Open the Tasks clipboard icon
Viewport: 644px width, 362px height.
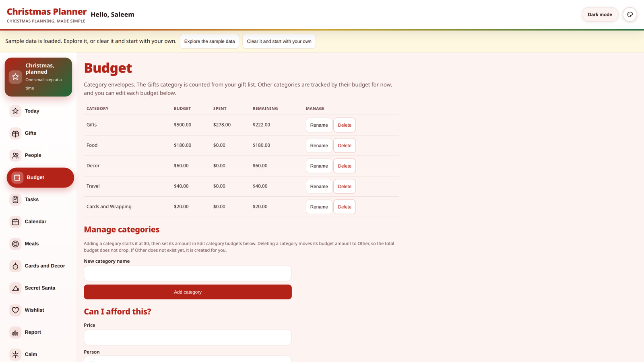(15, 200)
